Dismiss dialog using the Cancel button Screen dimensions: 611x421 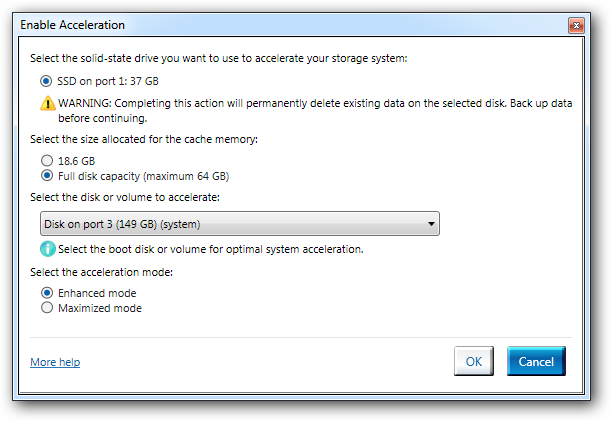click(x=536, y=361)
